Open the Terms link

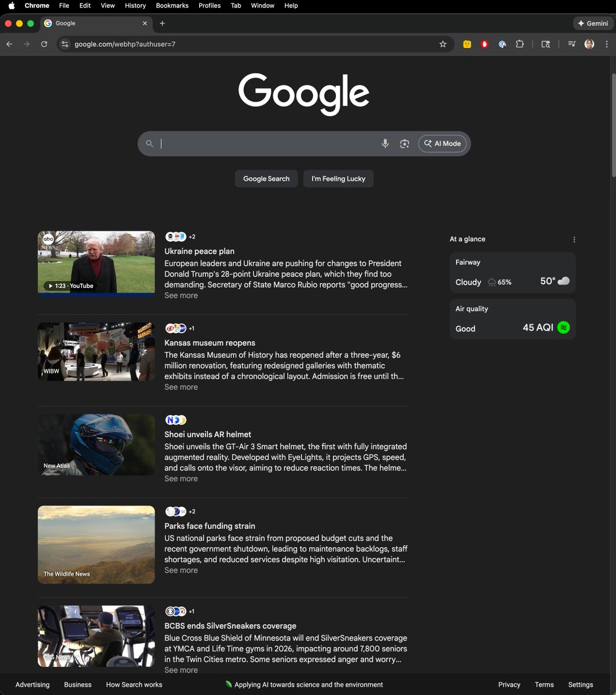(x=544, y=685)
